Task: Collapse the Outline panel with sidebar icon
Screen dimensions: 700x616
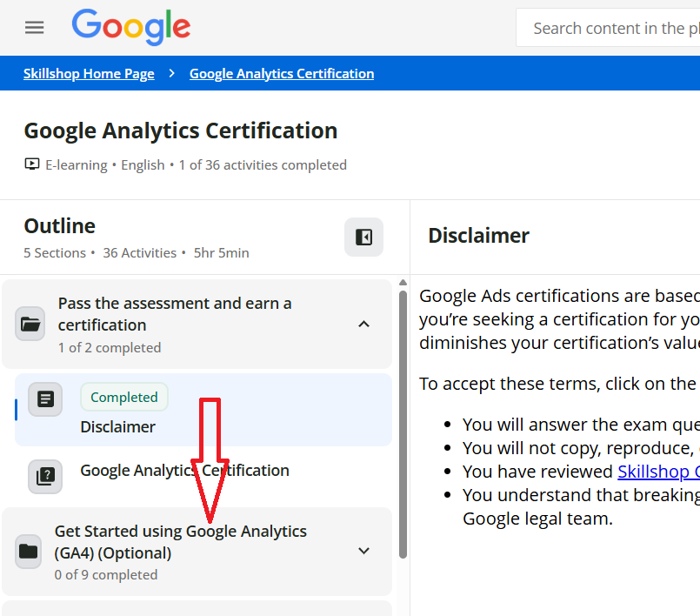Action: [x=363, y=238]
